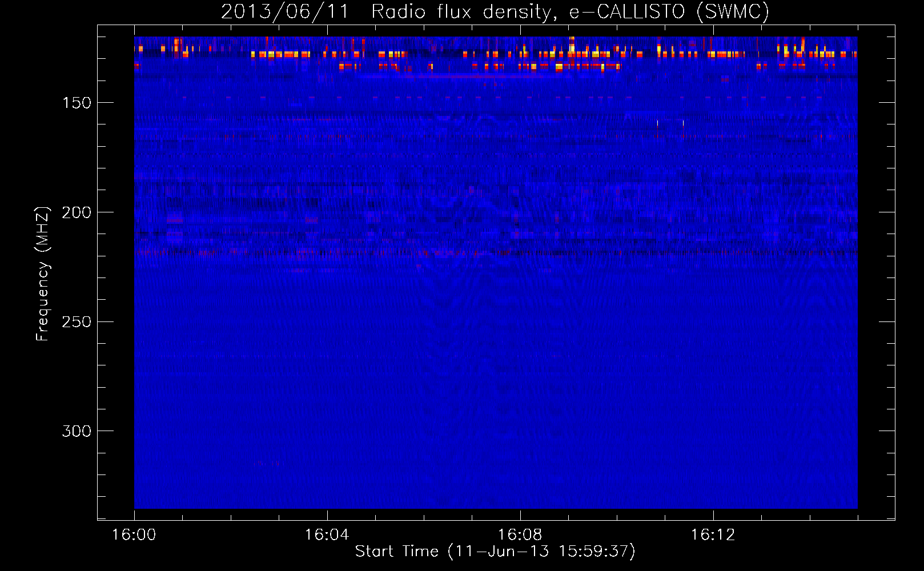The image size is (924, 571).
Task: Click the 16:00 time tick label
Action: (x=134, y=535)
